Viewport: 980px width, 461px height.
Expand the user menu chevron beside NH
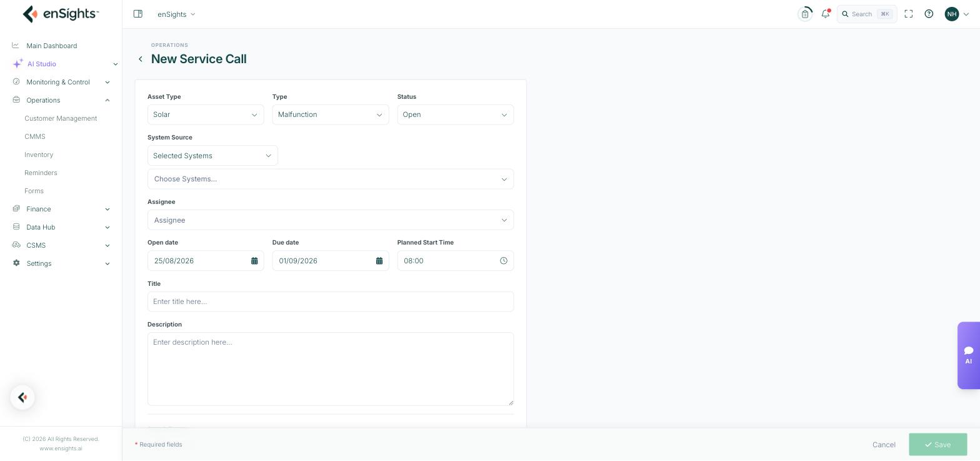966,14
